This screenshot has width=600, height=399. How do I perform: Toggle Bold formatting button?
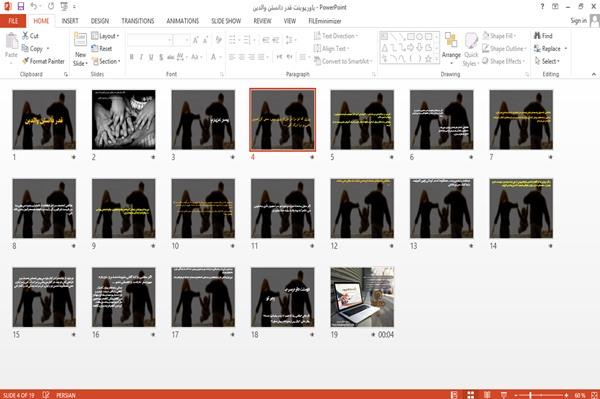tap(132, 57)
